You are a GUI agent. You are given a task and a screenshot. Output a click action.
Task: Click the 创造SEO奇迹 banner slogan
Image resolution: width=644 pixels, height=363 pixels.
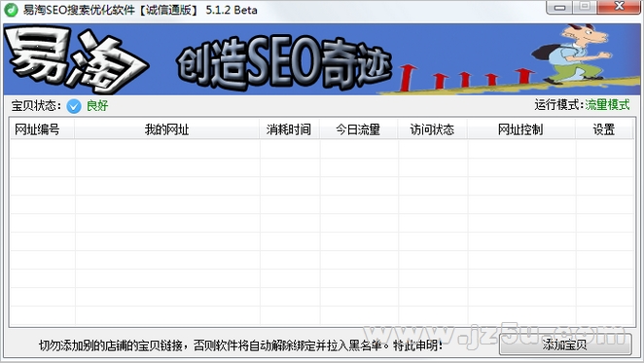284,62
